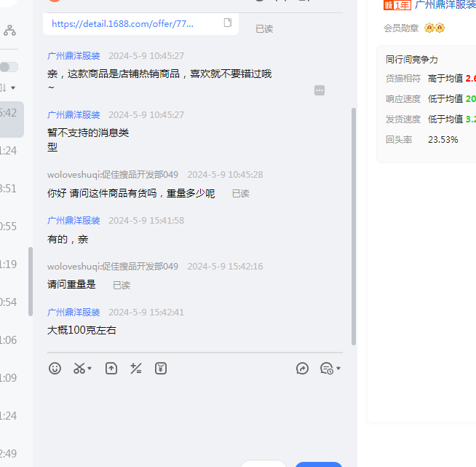Open the emoji picker in chat toolbar

tap(55, 369)
